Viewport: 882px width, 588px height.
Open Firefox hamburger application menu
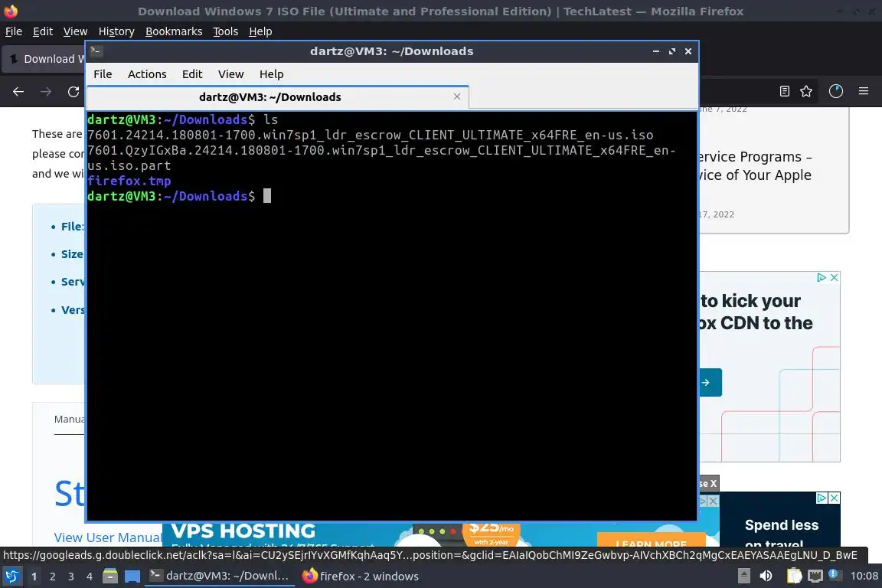(864, 91)
